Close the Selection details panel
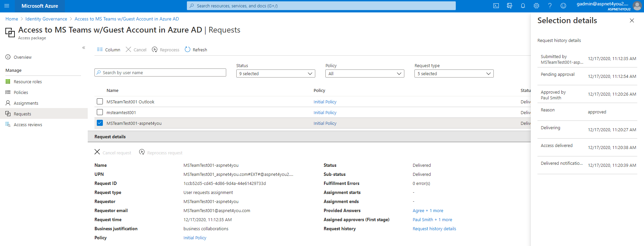 [x=632, y=20]
